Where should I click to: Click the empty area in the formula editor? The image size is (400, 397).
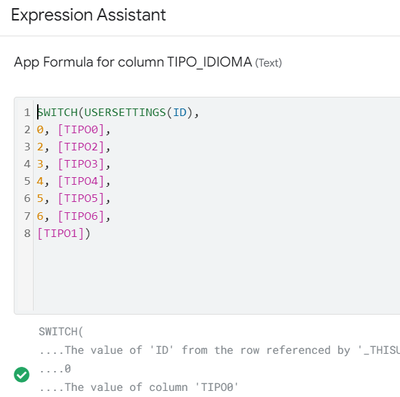217,277
